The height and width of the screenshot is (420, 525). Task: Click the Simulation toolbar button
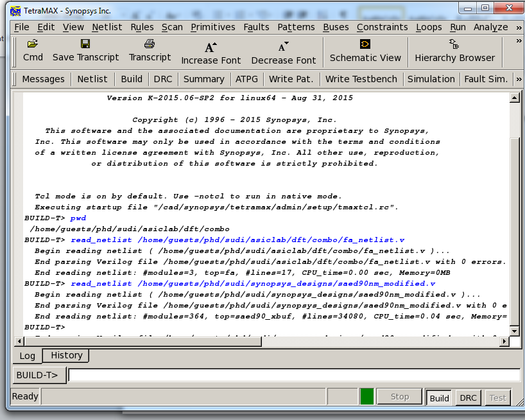(431, 80)
